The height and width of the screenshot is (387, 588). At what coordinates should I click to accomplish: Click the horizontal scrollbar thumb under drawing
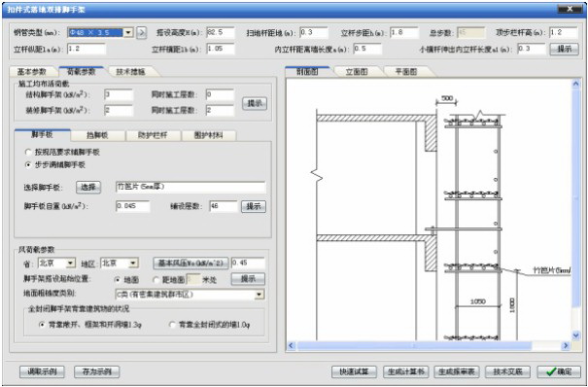[x=414, y=345]
